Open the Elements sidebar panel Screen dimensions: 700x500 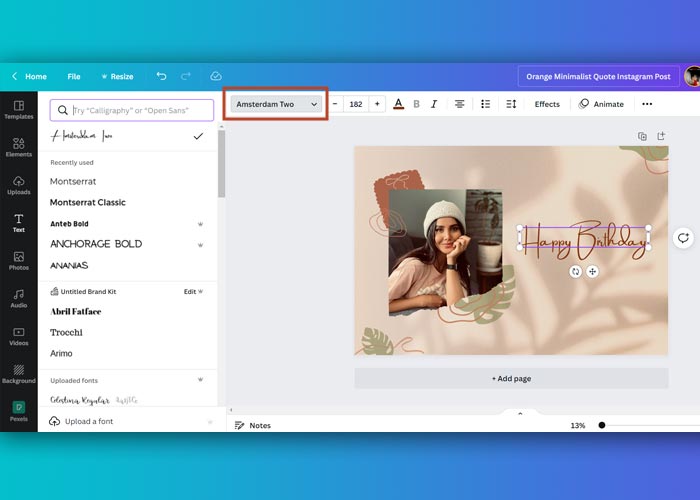click(19, 148)
